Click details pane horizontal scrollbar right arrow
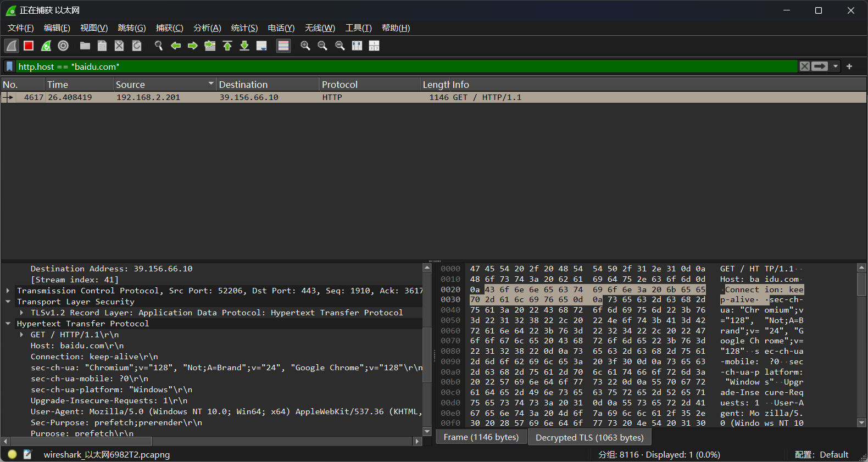The width and height of the screenshot is (868, 462). point(417,441)
